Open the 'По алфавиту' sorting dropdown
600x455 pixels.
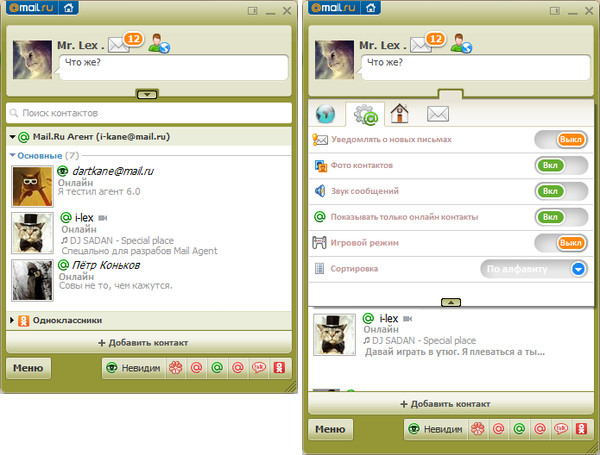click(534, 269)
